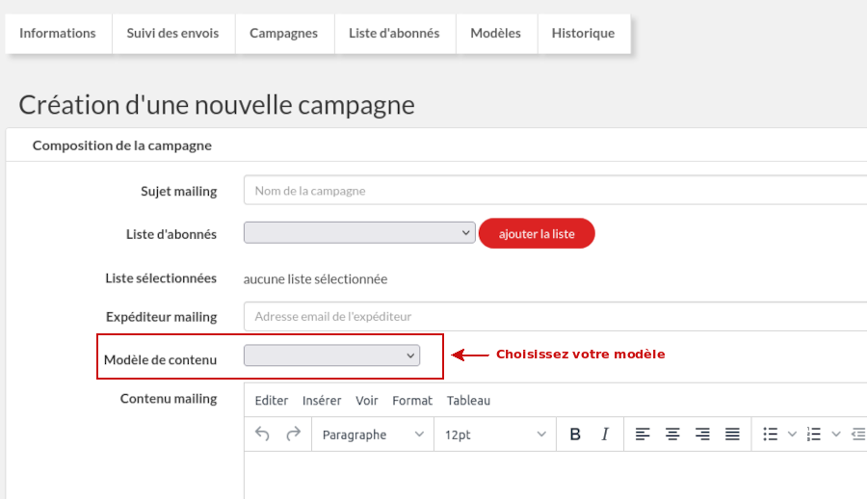This screenshot has width=868, height=500.
Task: Open the Voir menu
Action: point(366,401)
